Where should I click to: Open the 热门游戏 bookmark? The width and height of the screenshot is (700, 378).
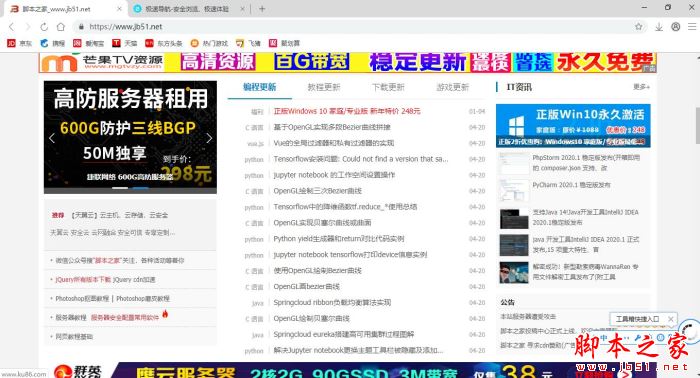point(209,43)
